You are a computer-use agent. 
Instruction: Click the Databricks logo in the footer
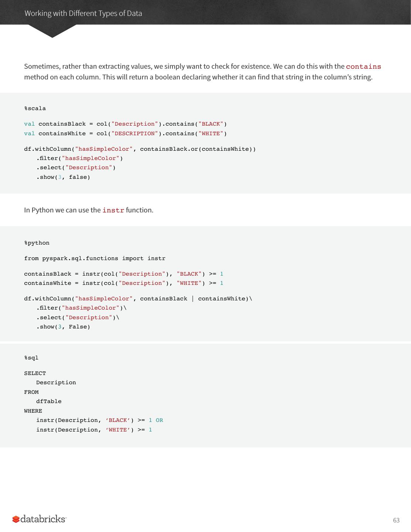39,519
